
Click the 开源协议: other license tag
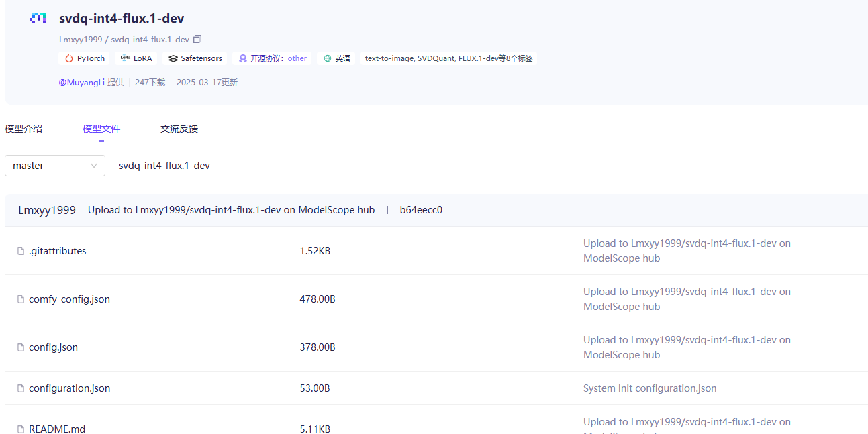(273, 58)
